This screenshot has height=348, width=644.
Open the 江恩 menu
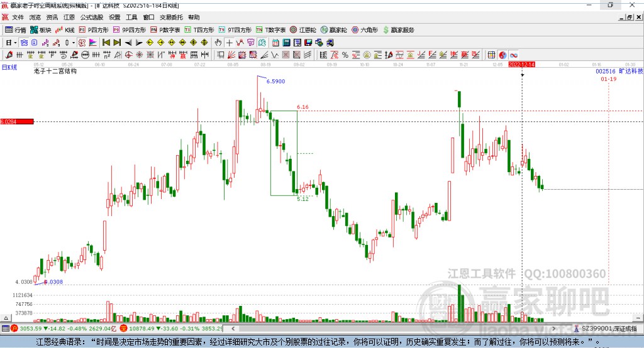(x=69, y=17)
